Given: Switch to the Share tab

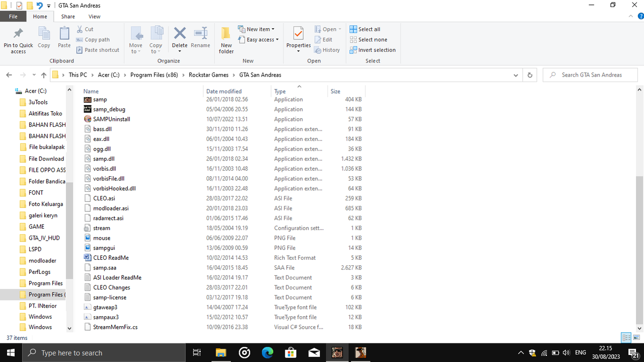Looking at the screenshot, I should tap(68, 17).
